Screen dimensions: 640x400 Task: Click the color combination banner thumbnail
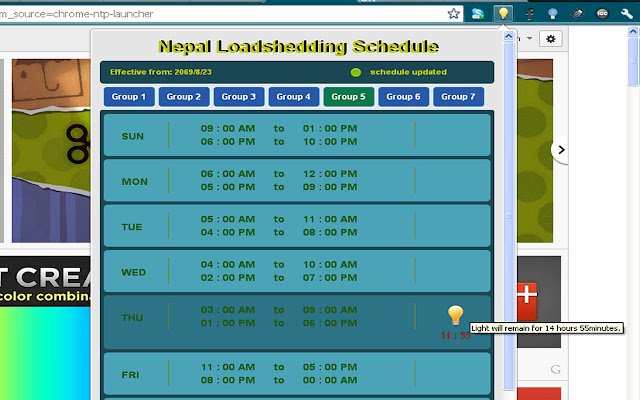coord(45,282)
